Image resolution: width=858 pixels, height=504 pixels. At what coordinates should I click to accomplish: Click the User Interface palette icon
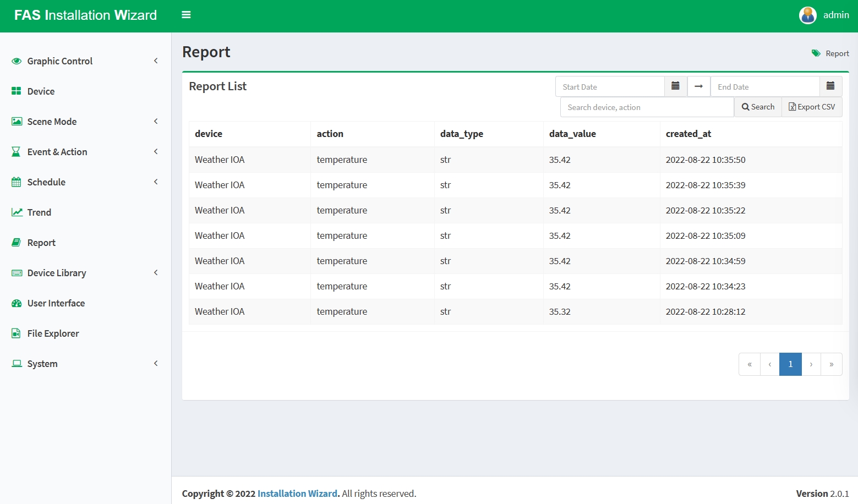pyautogui.click(x=17, y=303)
